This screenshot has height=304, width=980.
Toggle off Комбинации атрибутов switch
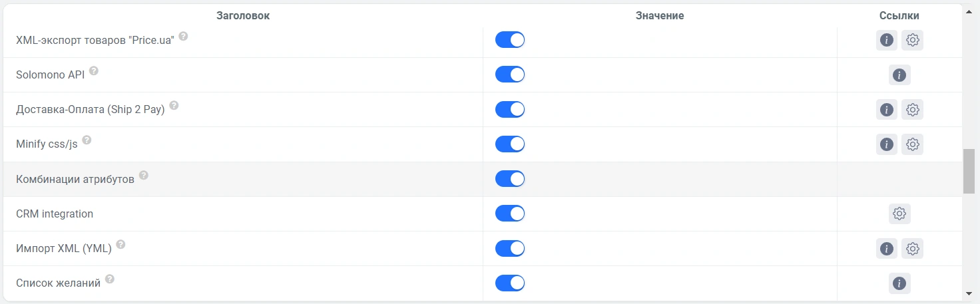coord(510,179)
